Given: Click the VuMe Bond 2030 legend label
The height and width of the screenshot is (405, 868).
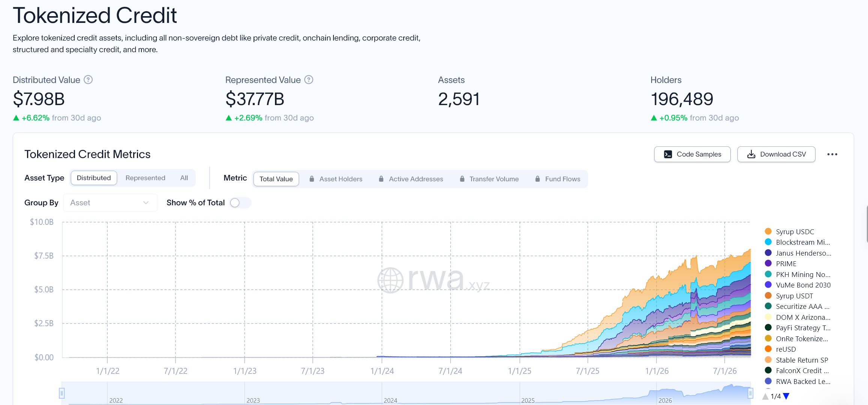Looking at the screenshot, I should coord(803,285).
